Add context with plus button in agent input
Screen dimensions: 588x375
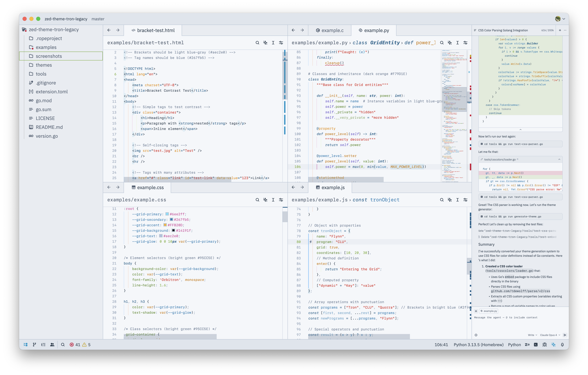(476, 311)
